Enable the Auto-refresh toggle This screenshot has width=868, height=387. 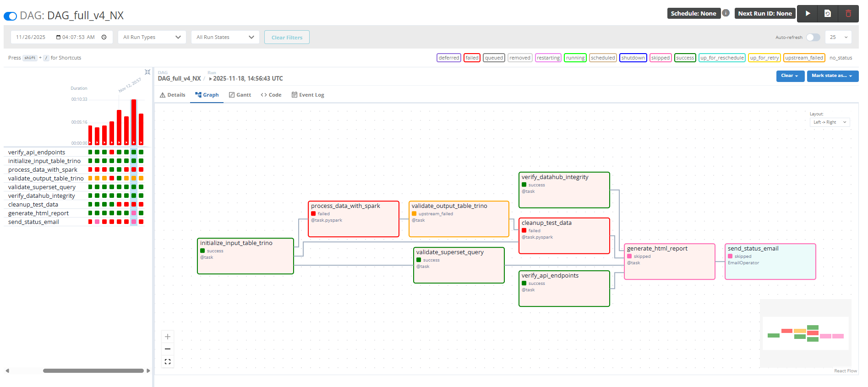click(813, 37)
